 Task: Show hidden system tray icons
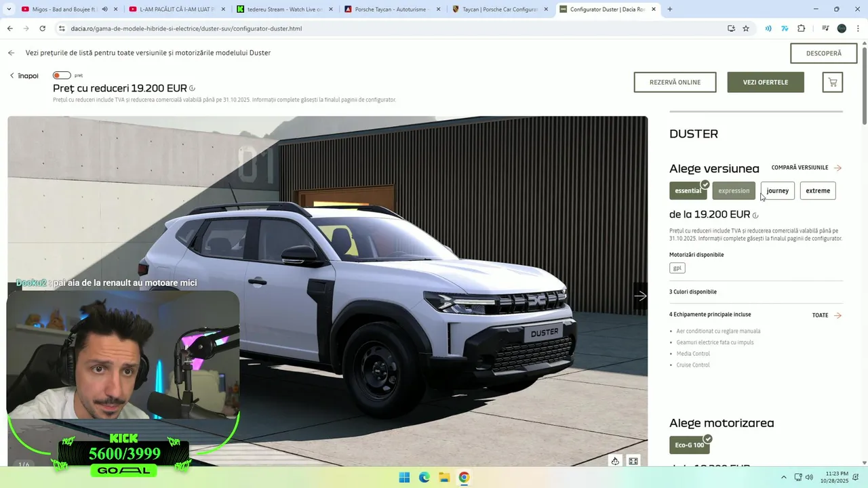click(784, 477)
